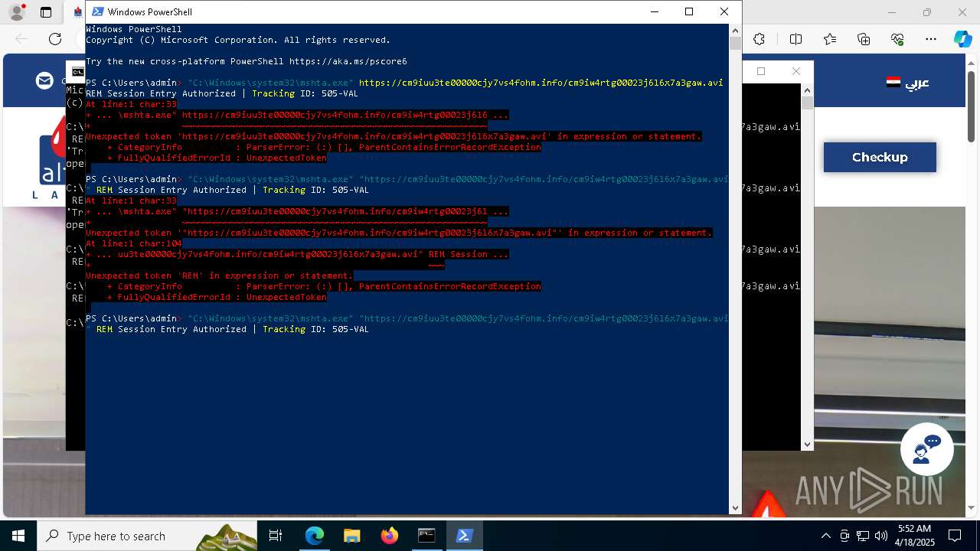
Task: Refresh the Edge browser page
Action: (x=55, y=39)
